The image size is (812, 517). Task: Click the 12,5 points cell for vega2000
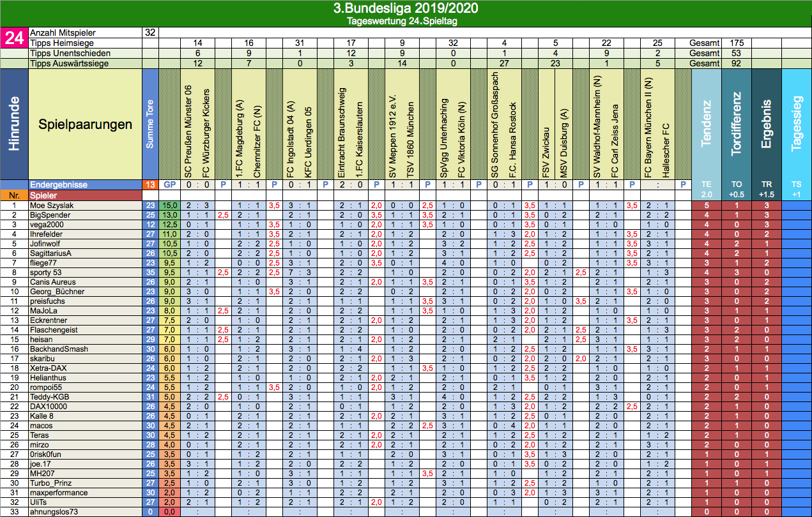[170, 225]
